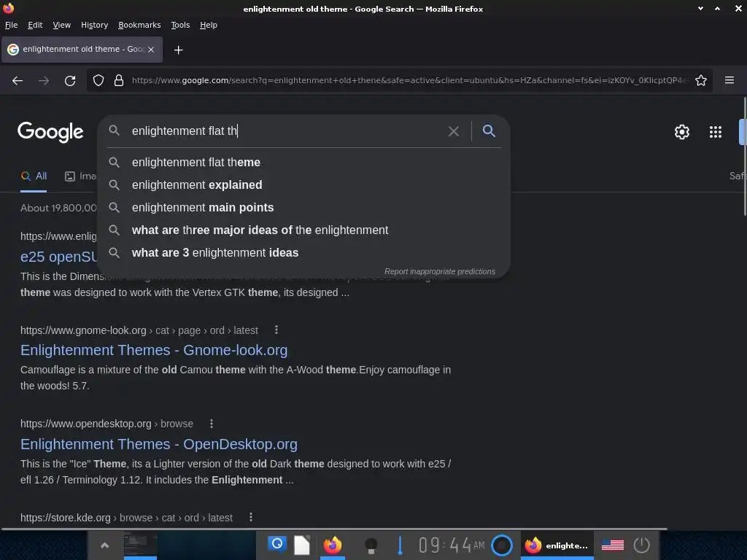Click the blue thermometer gadget in taskbar

click(400, 545)
